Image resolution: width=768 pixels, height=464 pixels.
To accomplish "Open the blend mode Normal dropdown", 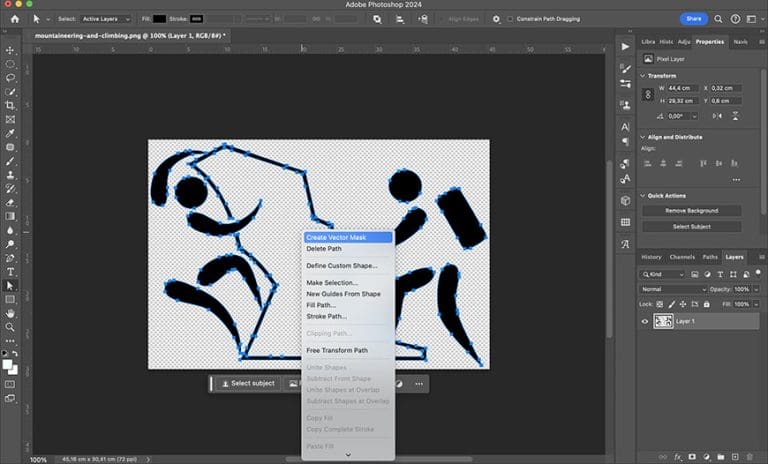I will (x=673, y=290).
